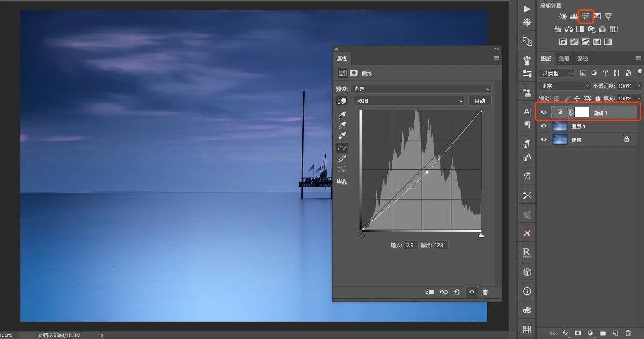644x339 pixels.
Task: Open the Paragraph panel icon
Action: (x=527, y=125)
